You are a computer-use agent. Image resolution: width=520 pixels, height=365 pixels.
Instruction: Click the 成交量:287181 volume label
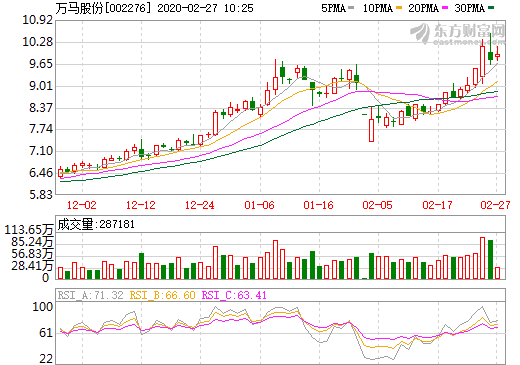pos(96,224)
